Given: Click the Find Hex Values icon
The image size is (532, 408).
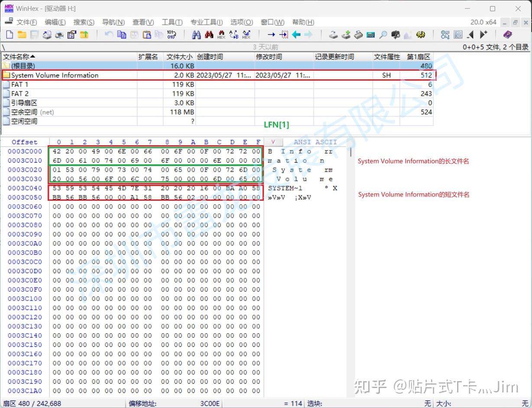Looking at the screenshot, I should [x=221, y=35].
